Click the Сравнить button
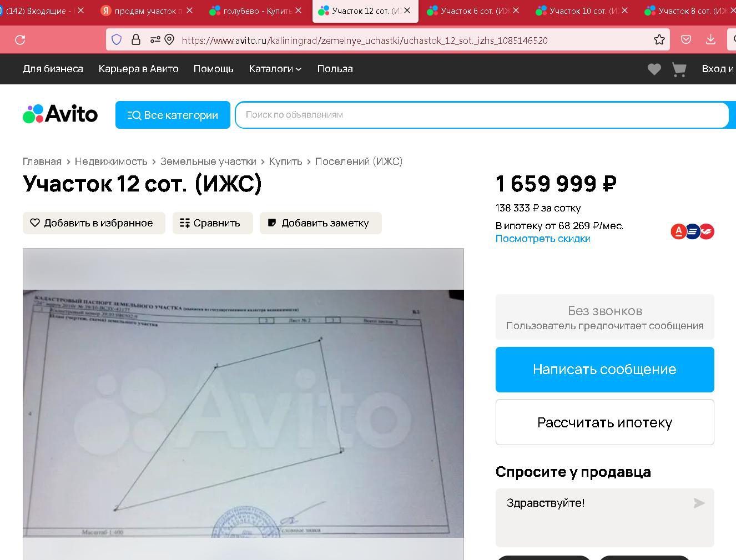This screenshot has height=560, width=736. pos(213,223)
